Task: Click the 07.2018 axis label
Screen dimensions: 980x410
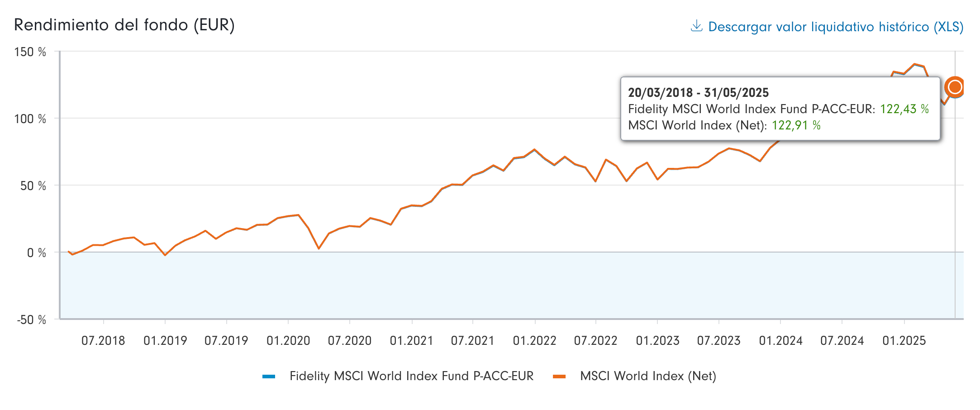Action: (103, 341)
